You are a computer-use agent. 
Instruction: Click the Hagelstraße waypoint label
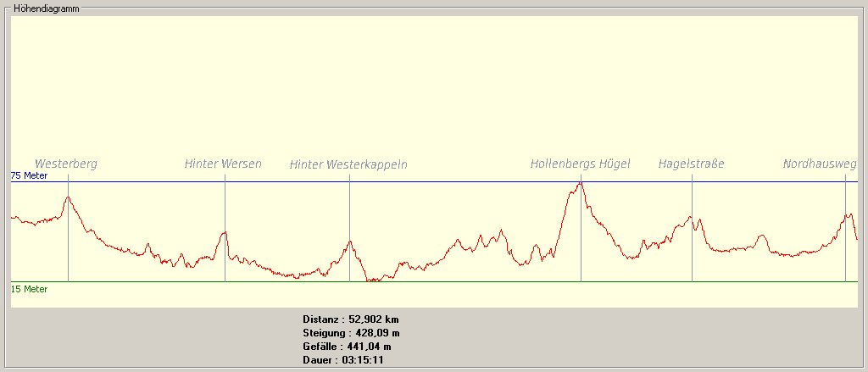(691, 164)
